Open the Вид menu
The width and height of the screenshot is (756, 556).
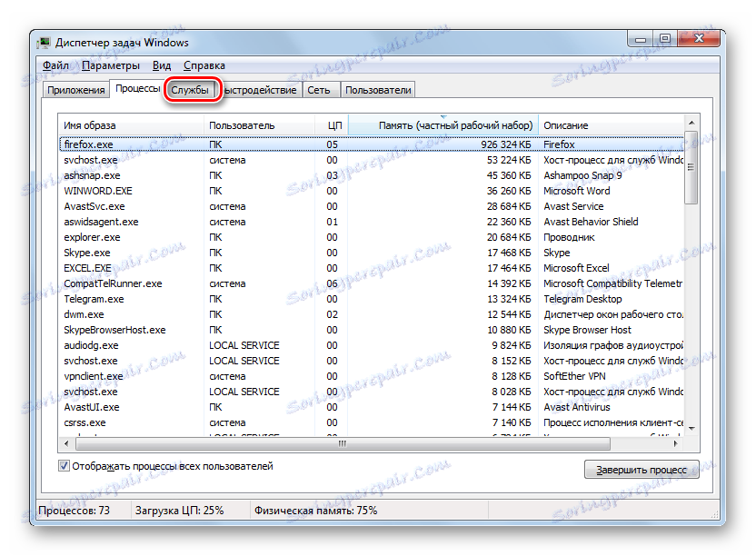point(162,65)
